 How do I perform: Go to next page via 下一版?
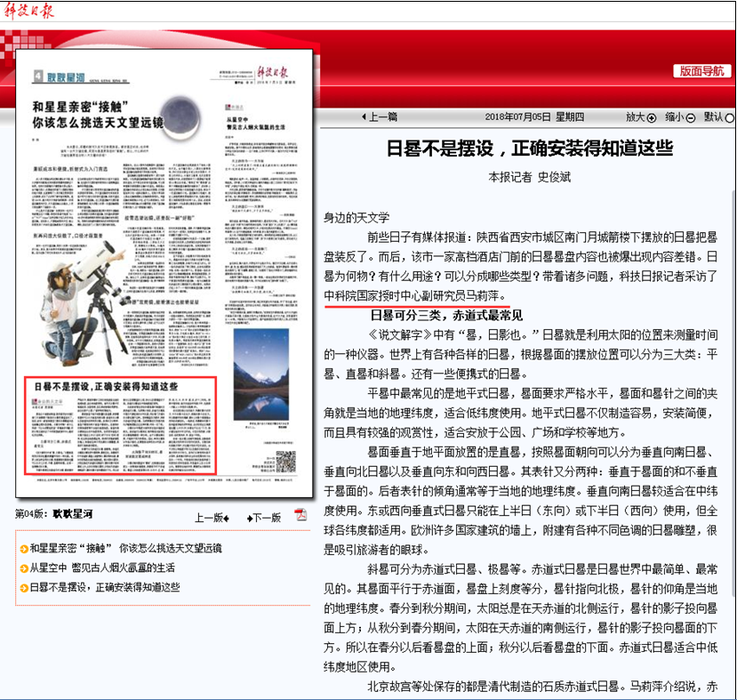tap(266, 518)
